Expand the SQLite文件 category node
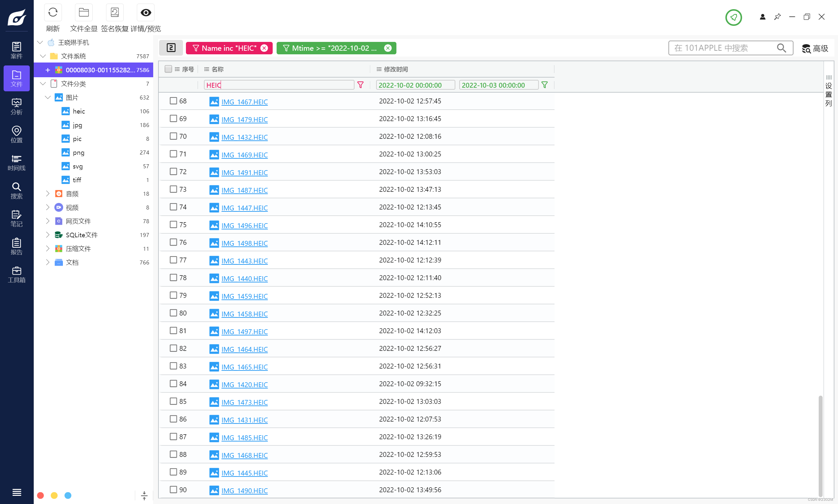Image resolution: width=838 pixels, height=504 pixels. coord(47,235)
